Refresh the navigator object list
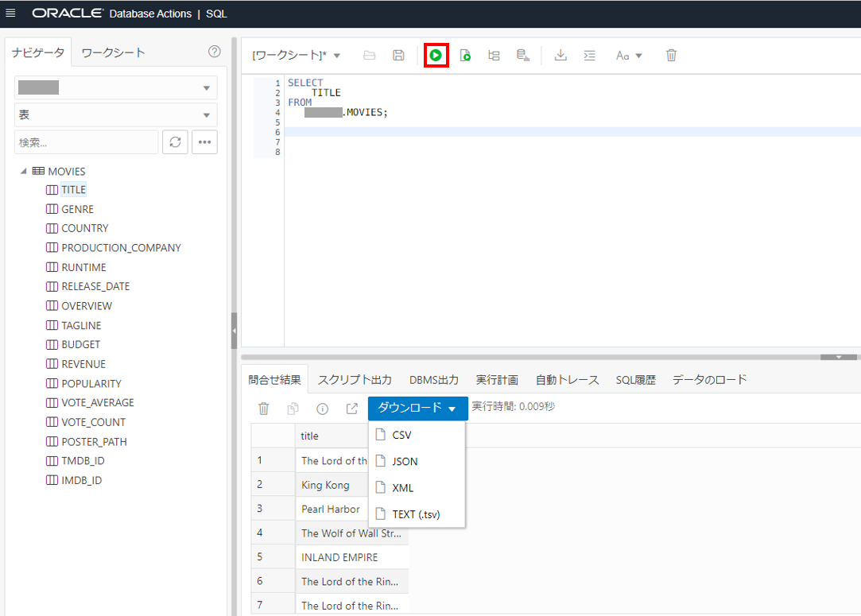Image resolution: width=861 pixels, height=616 pixels. tap(175, 141)
